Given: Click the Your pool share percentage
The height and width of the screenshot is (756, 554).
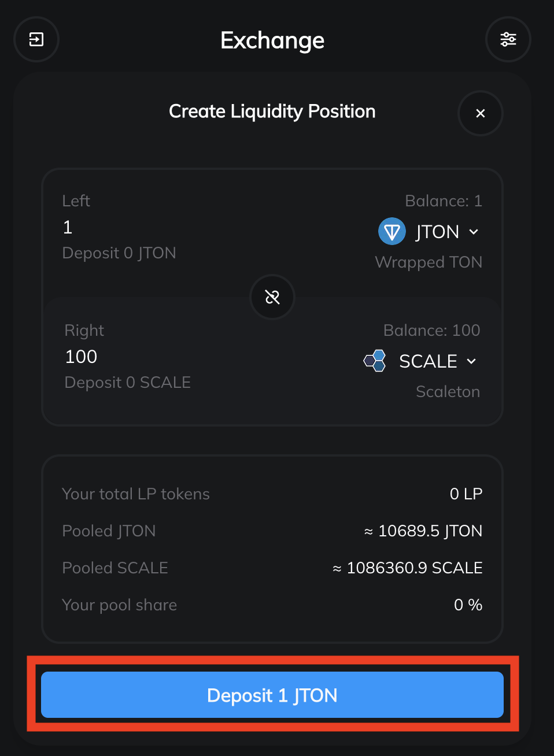Looking at the screenshot, I should 468,605.
